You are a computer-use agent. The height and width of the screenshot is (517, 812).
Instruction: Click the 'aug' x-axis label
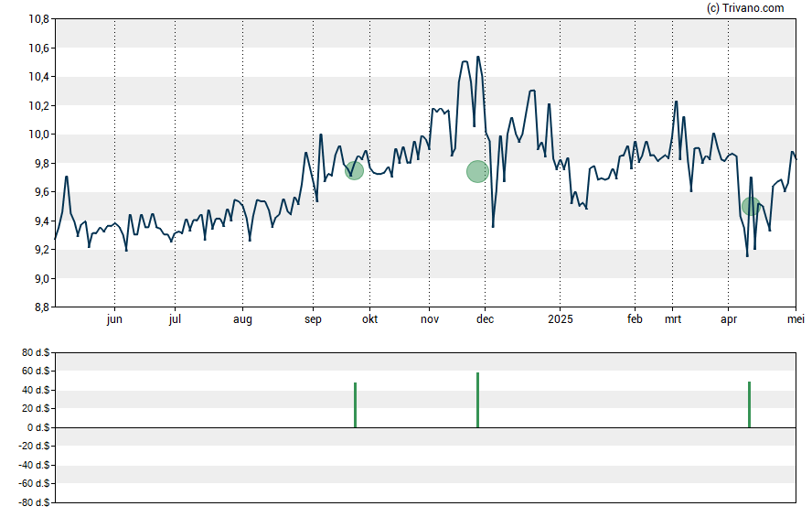242,319
